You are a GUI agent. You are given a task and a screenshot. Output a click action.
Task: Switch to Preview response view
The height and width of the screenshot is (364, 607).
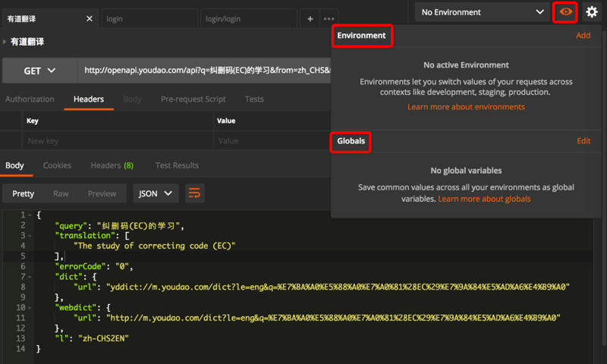click(102, 193)
